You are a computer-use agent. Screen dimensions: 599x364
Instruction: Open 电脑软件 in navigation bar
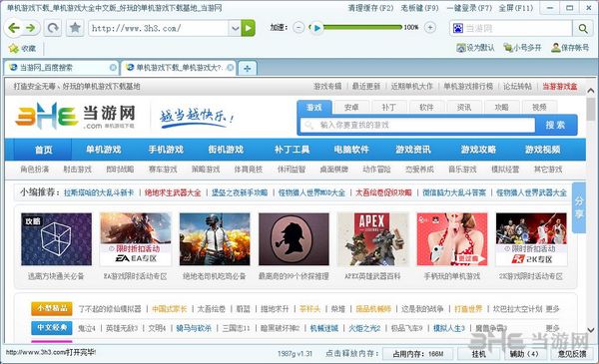(351, 150)
